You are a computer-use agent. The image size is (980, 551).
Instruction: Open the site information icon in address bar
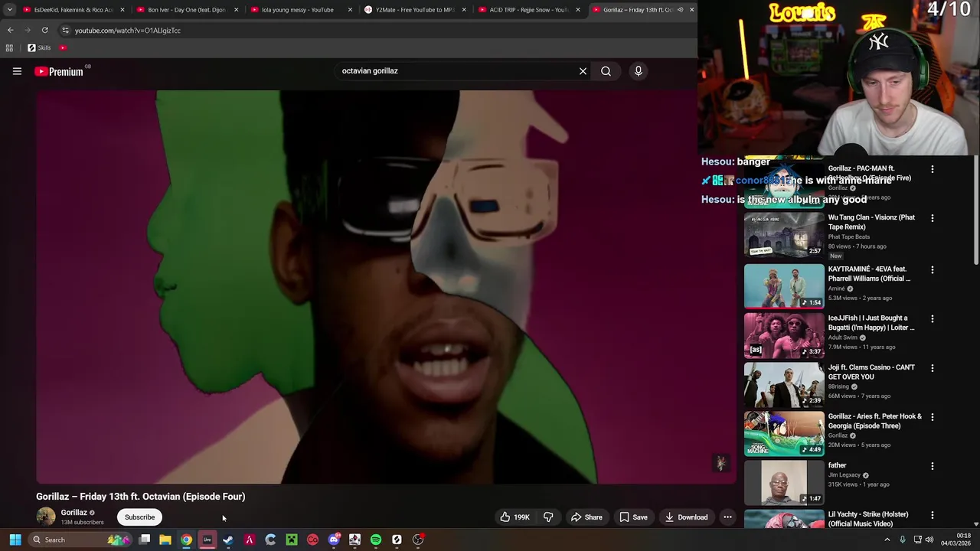click(65, 31)
